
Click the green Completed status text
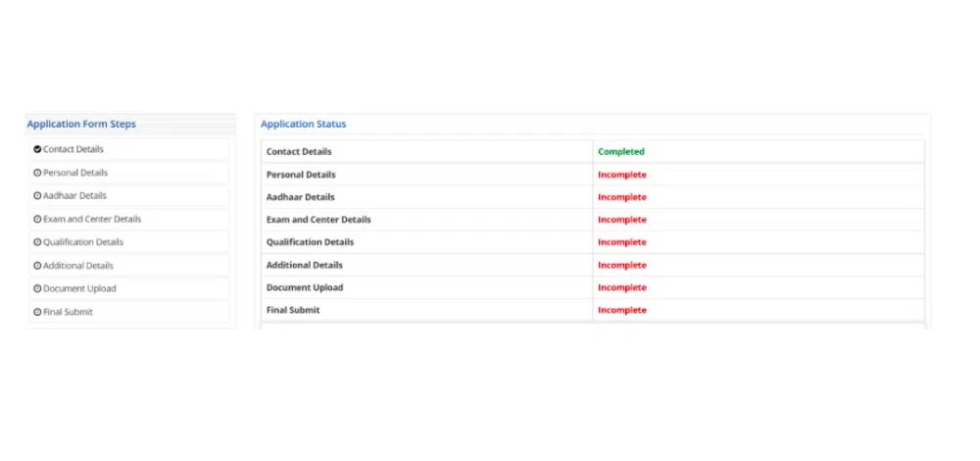click(621, 152)
